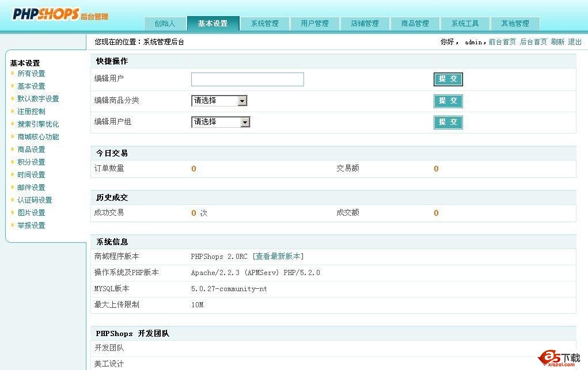Click the PHPShops logo
Screen dimensions: 588x370
point(60,15)
